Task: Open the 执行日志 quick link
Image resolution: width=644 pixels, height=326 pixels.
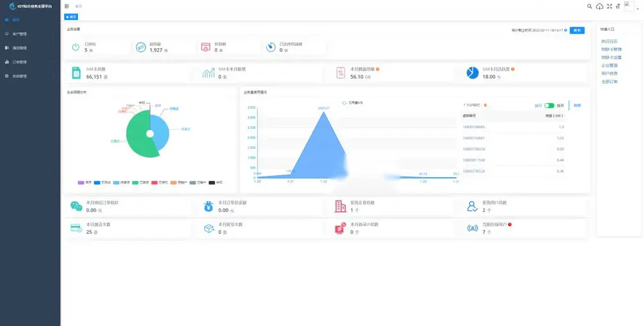Action: coord(609,41)
